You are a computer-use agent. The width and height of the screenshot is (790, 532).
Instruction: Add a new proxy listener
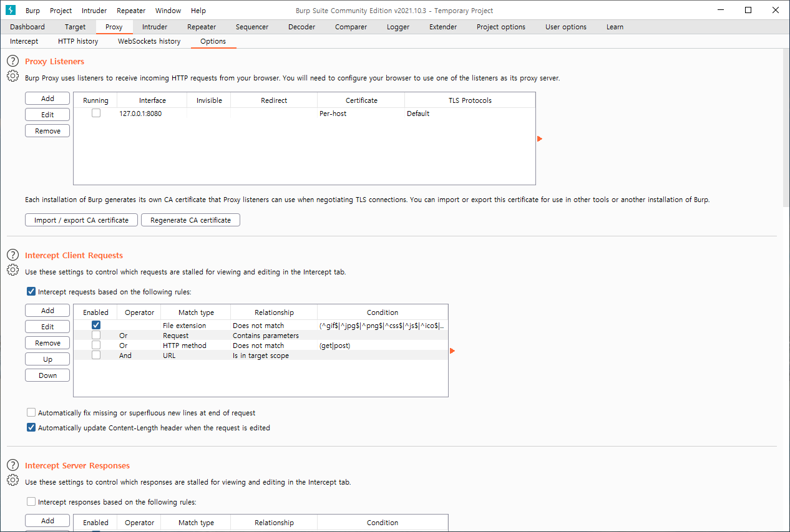coord(47,99)
